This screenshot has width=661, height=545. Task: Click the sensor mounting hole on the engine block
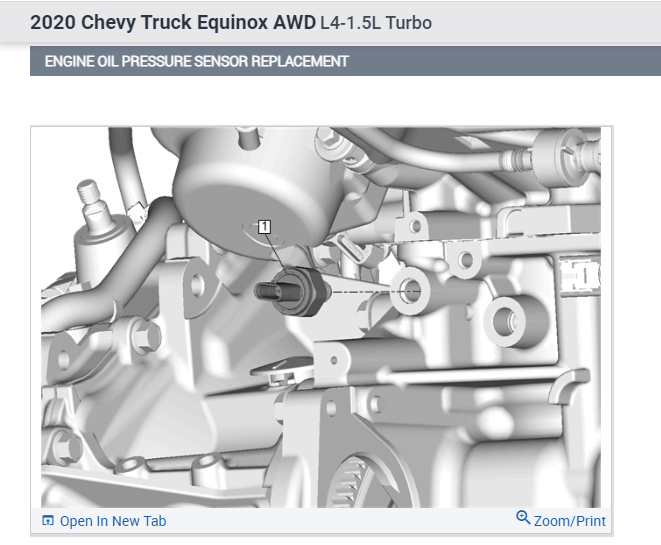[410, 291]
